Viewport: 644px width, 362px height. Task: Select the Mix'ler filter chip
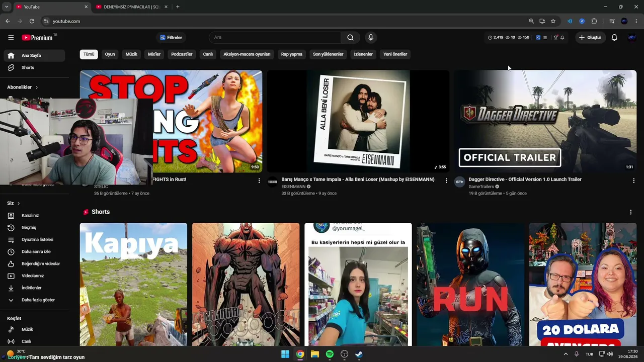click(x=154, y=54)
